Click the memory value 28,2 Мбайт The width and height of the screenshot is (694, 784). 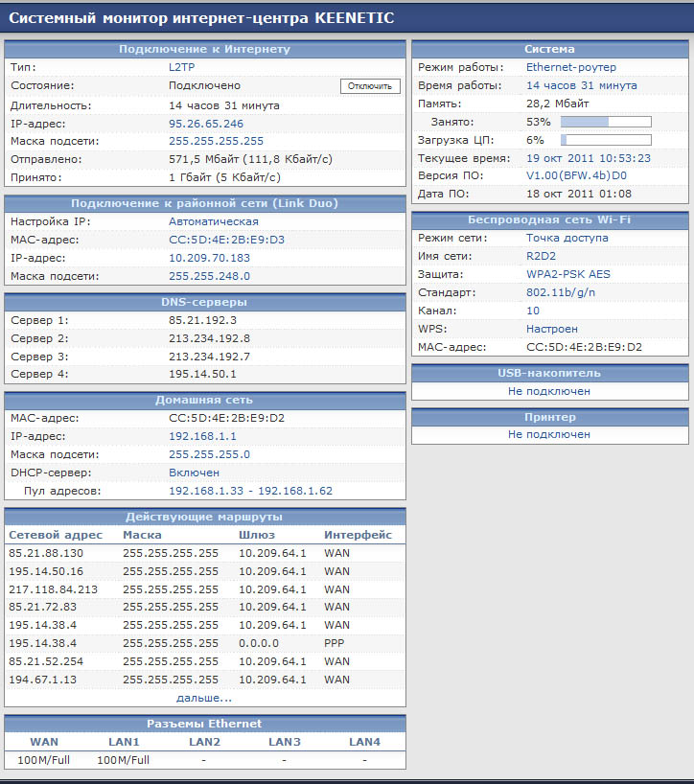[x=558, y=104]
